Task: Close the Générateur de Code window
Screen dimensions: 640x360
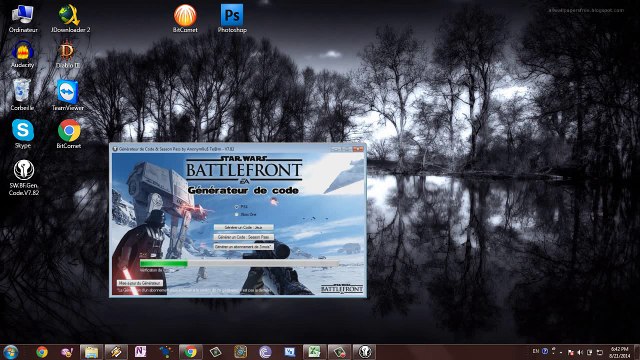Action: click(x=358, y=149)
